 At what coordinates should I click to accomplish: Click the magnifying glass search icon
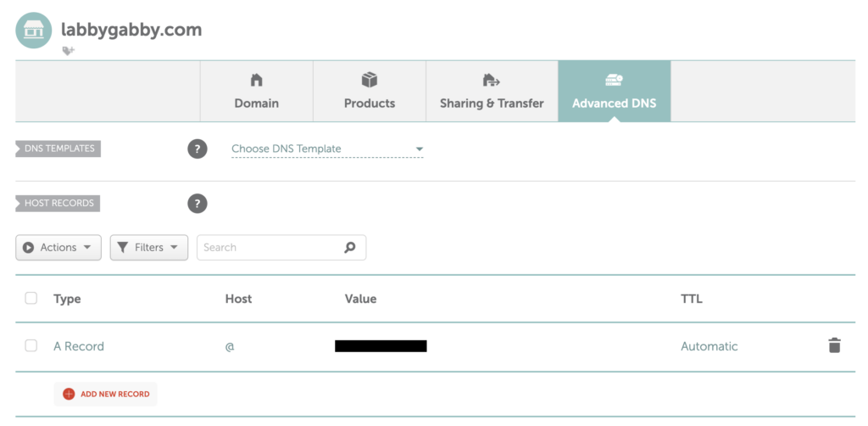349,248
